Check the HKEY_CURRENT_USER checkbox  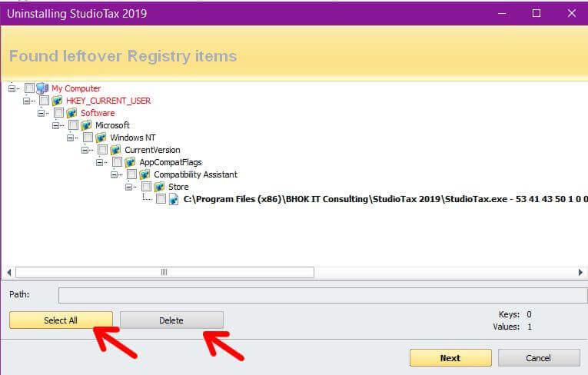(45, 101)
